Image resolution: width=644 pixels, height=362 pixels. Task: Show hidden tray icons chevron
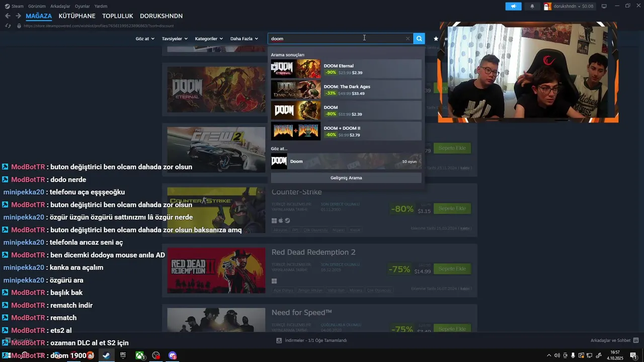point(549,355)
